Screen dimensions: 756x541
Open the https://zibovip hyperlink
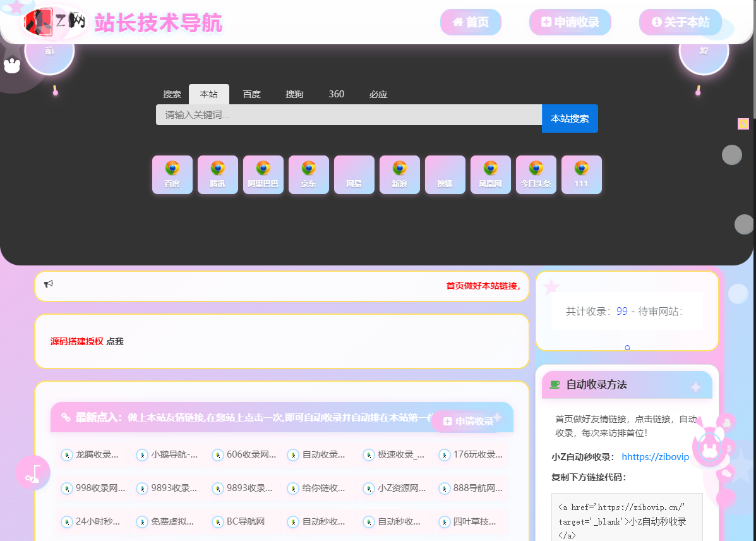(656, 456)
